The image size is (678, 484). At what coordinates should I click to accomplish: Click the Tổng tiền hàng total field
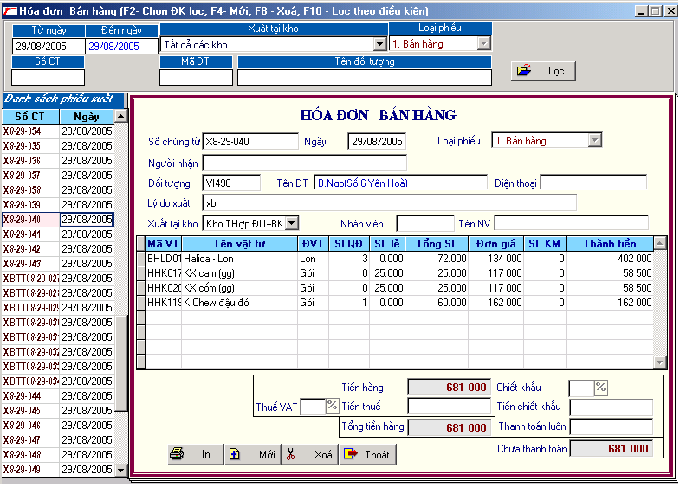point(450,428)
